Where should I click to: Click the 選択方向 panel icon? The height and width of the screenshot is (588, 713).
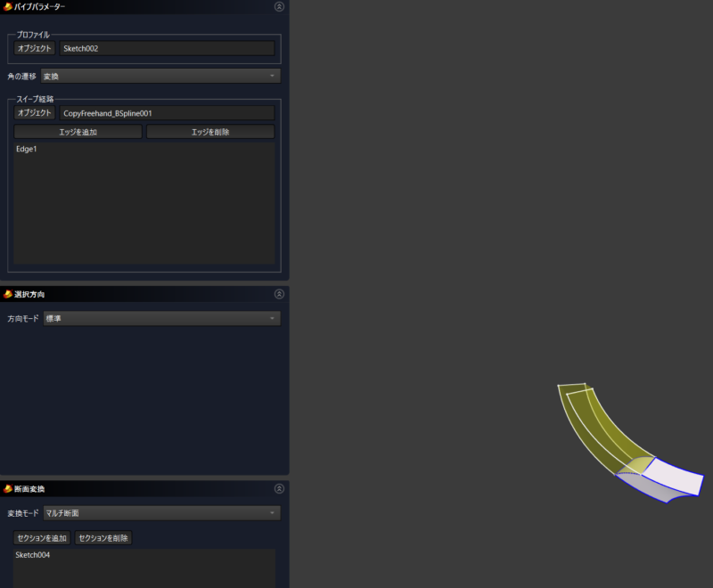click(8, 294)
